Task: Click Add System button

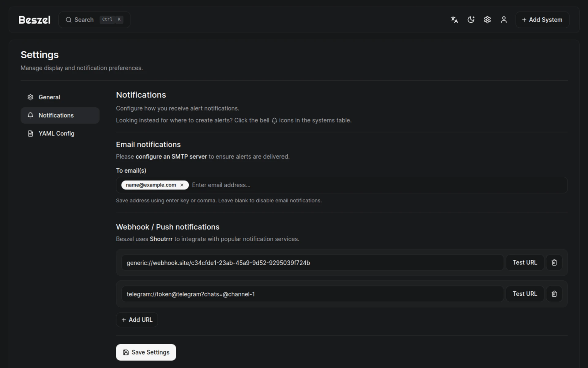Action: pos(542,20)
